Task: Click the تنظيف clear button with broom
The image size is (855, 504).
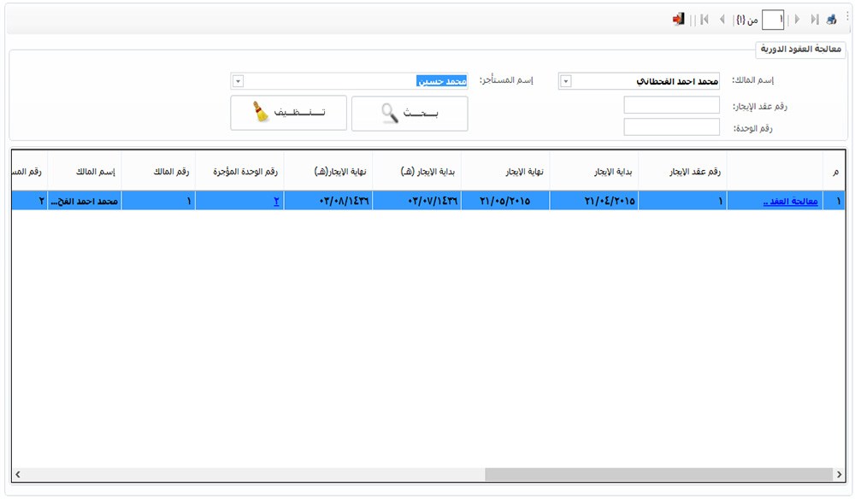Action: (x=288, y=113)
